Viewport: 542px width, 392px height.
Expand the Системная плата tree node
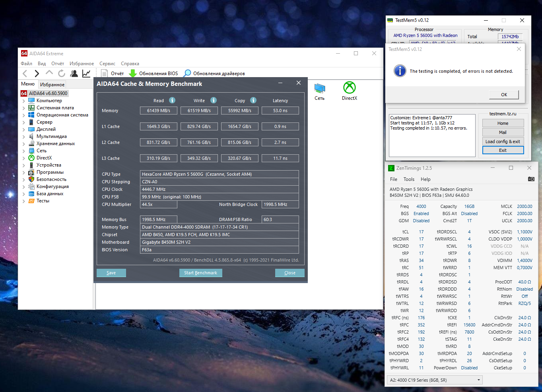[x=24, y=108]
